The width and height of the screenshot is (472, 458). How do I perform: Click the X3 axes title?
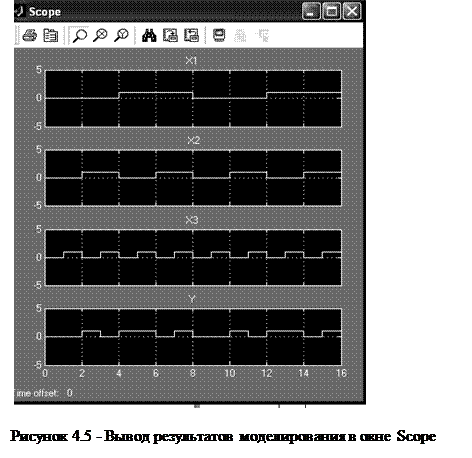192,220
